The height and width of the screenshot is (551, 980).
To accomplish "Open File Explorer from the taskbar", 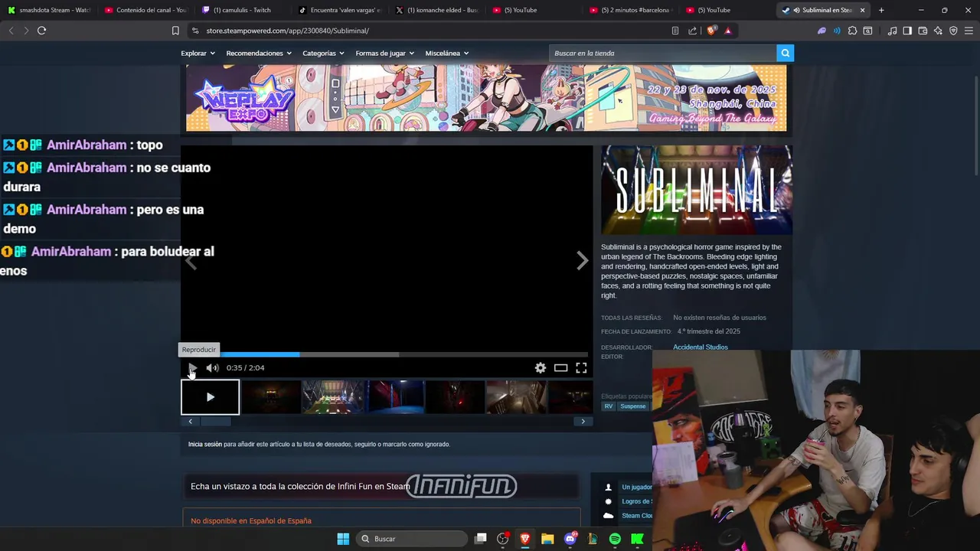I will (547, 539).
